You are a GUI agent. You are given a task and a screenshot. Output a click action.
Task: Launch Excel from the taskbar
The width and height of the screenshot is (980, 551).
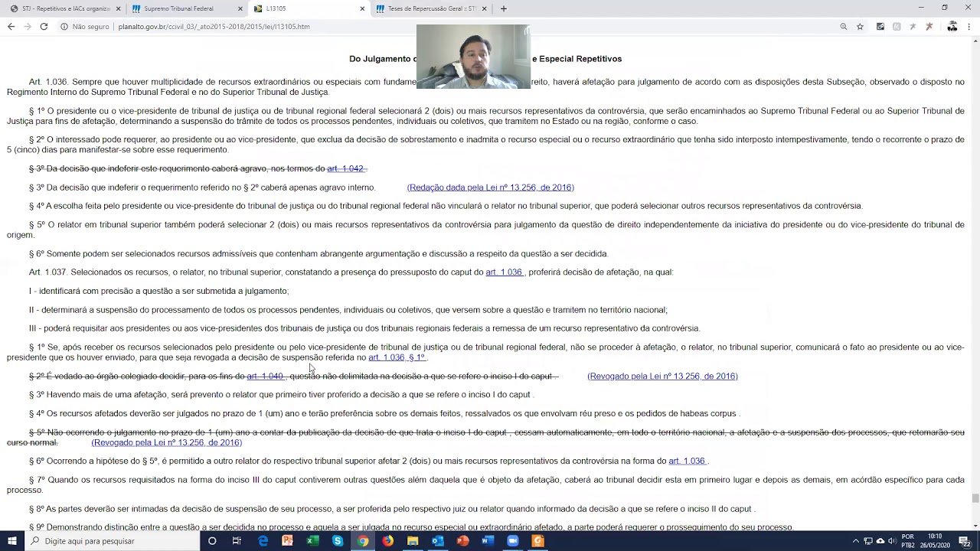[x=312, y=541]
